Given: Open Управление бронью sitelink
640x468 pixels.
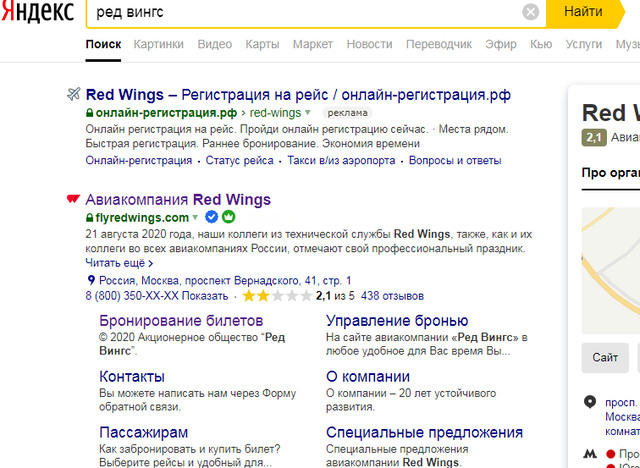Looking at the screenshot, I should [x=397, y=321].
